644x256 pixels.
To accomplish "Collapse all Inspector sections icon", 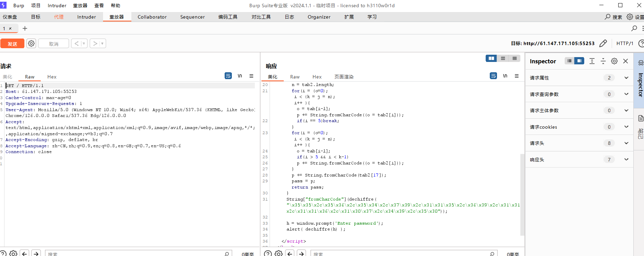I will point(603,61).
